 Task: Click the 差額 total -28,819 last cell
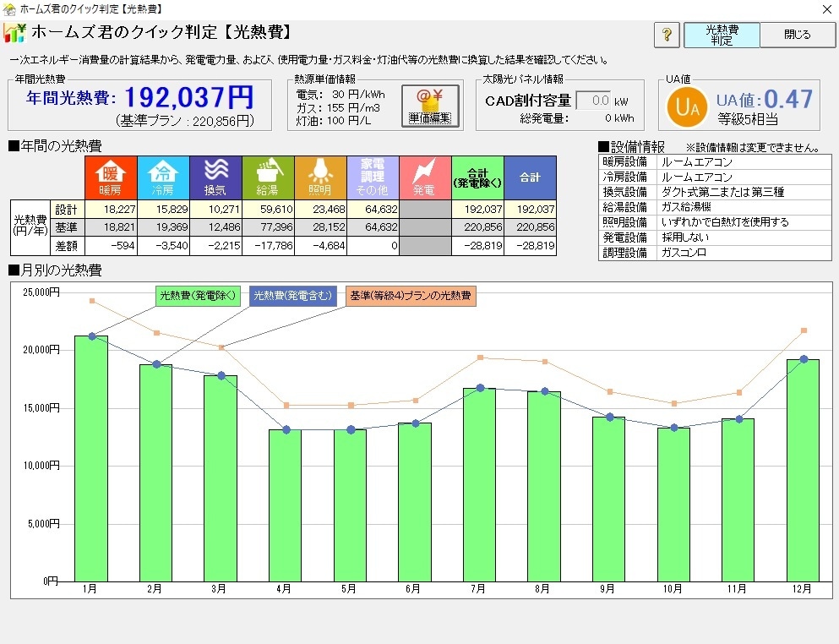point(531,246)
